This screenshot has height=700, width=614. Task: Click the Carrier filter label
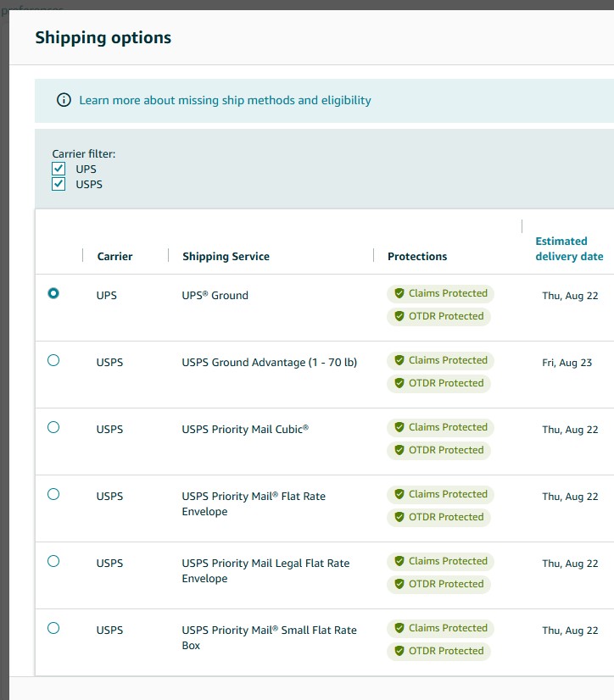(x=84, y=154)
